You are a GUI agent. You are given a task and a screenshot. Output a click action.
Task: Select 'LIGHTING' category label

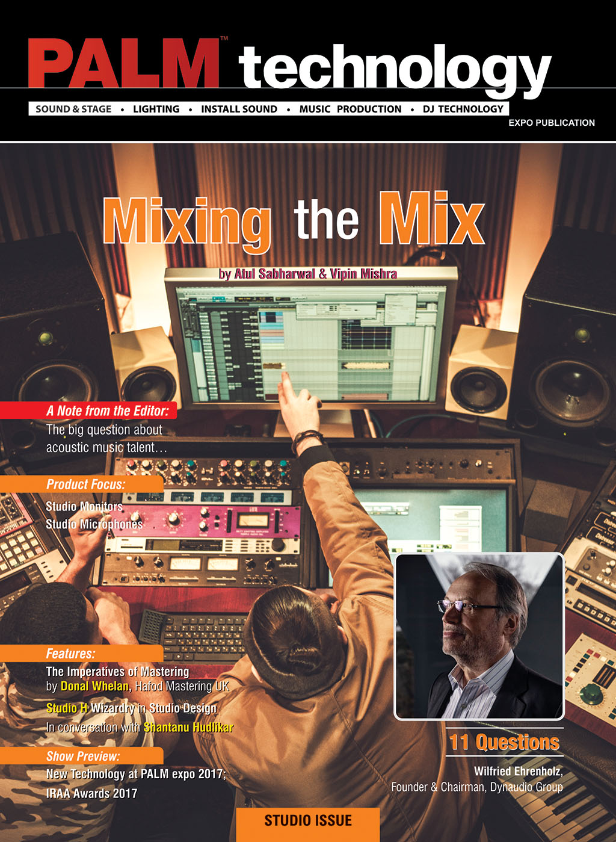(x=156, y=109)
